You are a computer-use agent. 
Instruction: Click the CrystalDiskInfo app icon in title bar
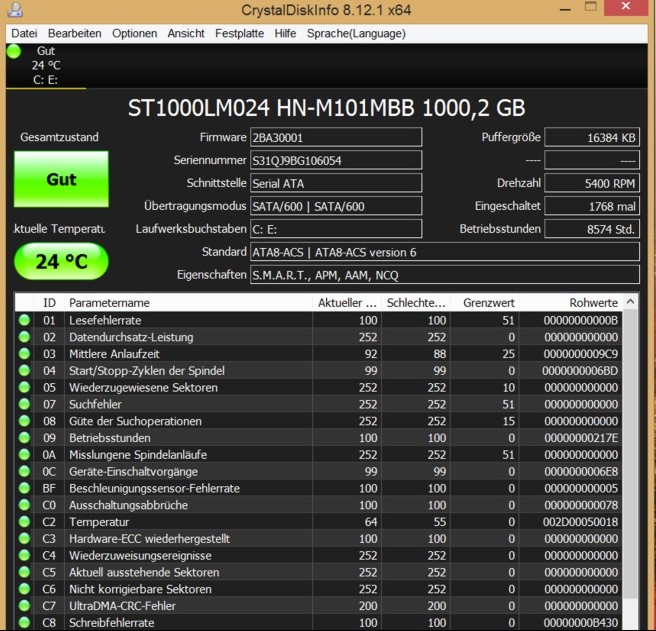point(17,10)
